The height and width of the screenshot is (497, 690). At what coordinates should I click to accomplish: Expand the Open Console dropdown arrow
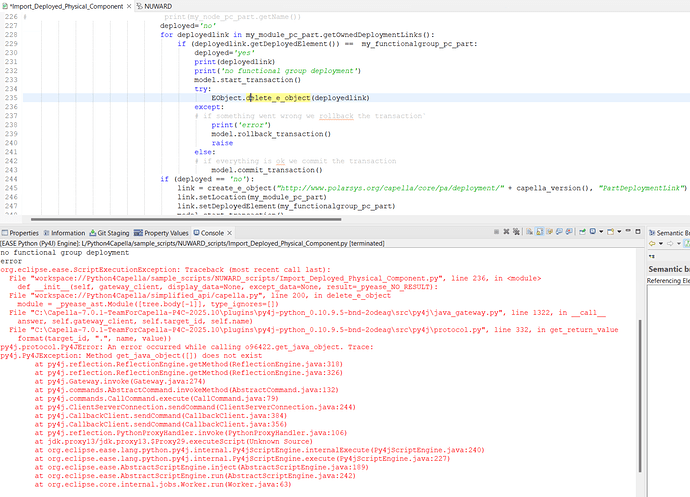[x=619, y=232]
